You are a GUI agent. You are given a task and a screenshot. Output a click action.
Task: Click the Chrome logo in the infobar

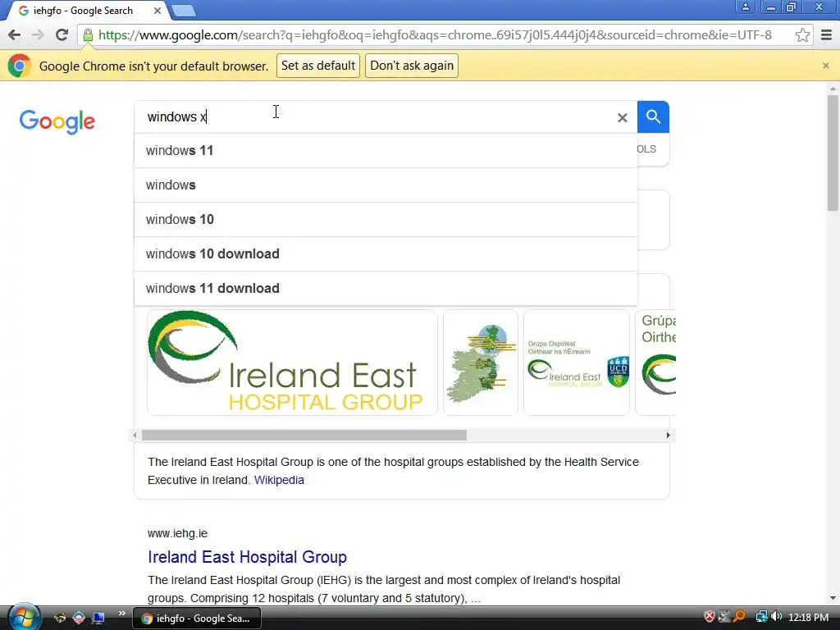tap(20, 66)
